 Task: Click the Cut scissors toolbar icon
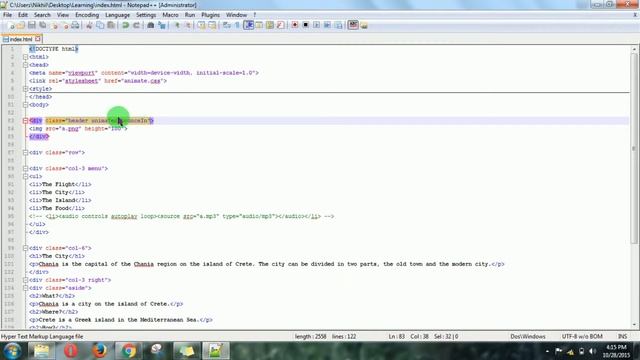tap(89, 25)
